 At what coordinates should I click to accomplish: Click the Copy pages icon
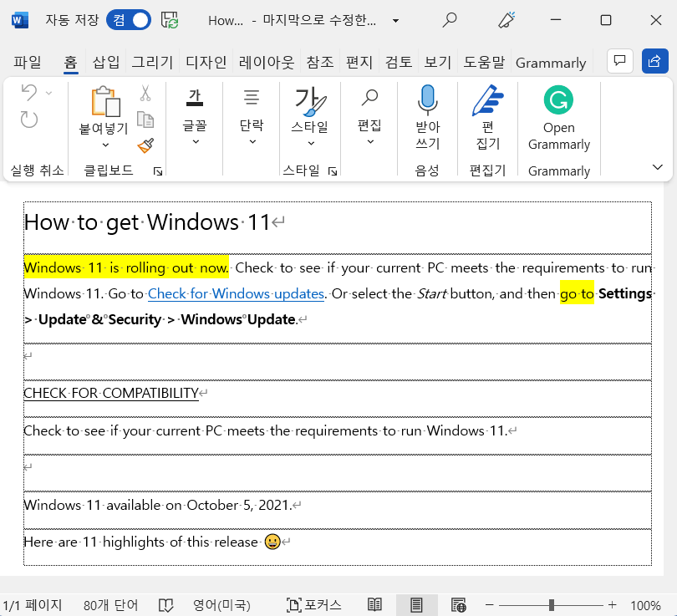pos(145,120)
